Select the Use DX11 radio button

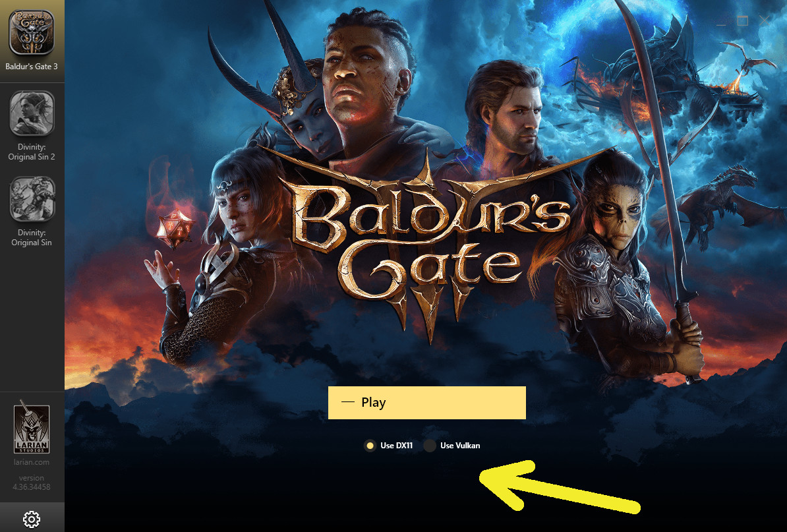click(x=370, y=445)
